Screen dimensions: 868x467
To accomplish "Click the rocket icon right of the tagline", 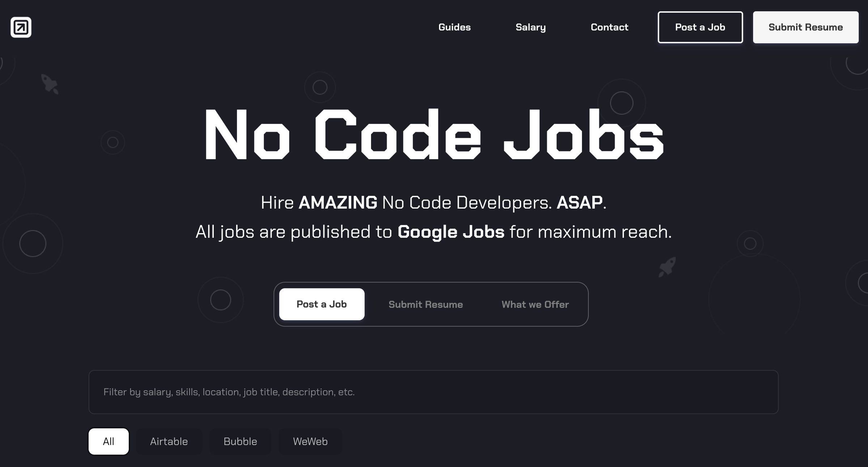I will [667, 267].
